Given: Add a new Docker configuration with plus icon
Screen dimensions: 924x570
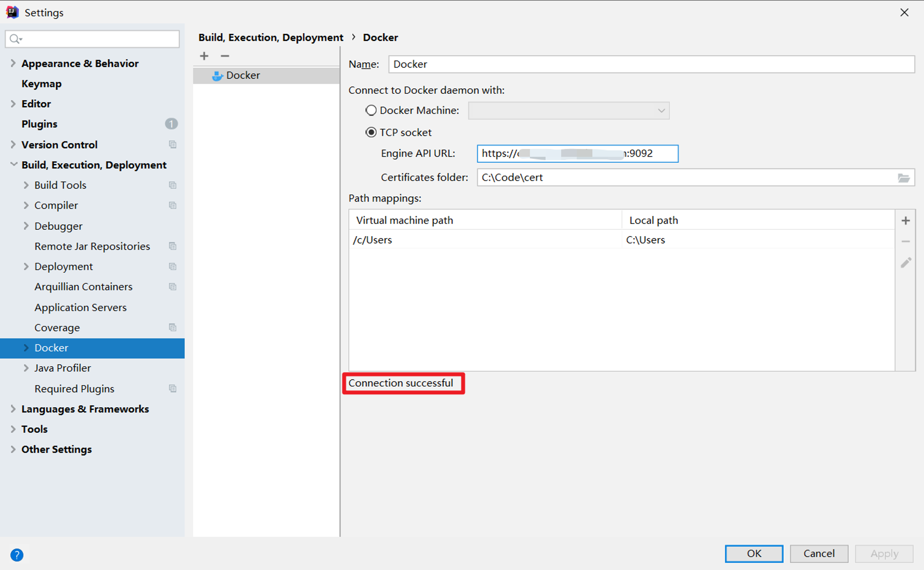Looking at the screenshot, I should point(204,56).
